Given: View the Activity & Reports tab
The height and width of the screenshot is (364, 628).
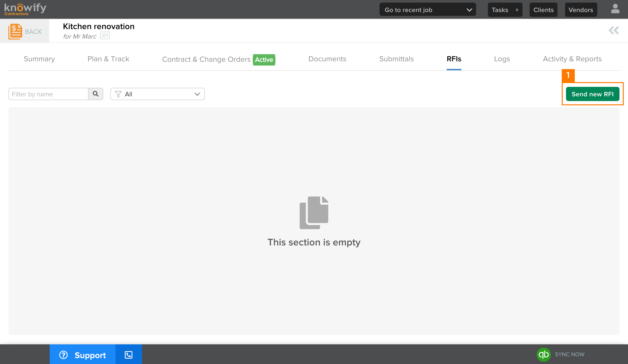Looking at the screenshot, I should (572, 59).
